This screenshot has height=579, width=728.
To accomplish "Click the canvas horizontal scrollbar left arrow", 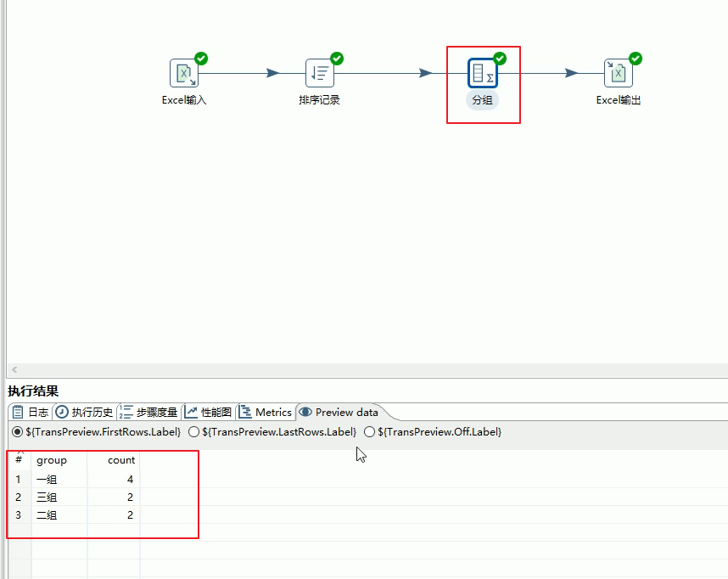I will (x=14, y=370).
